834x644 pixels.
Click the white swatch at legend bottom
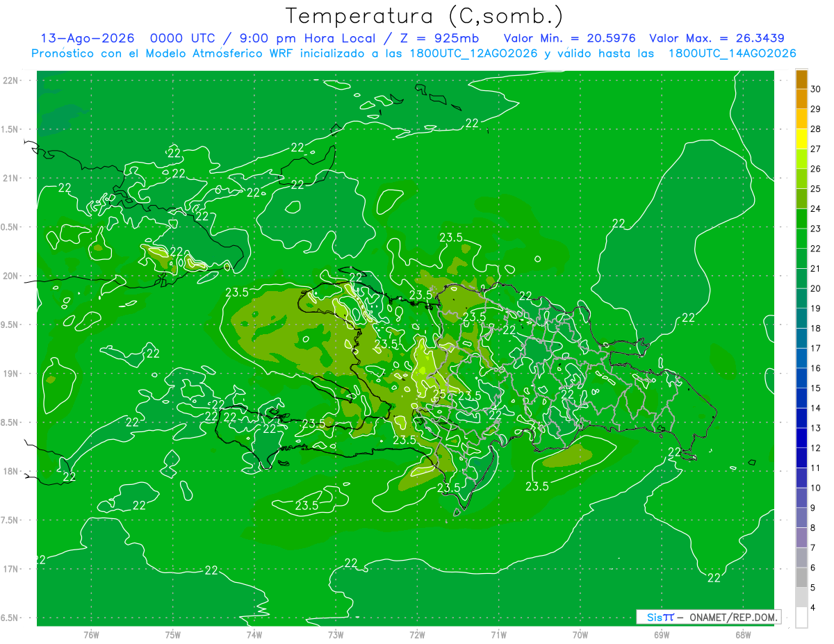pos(801,617)
